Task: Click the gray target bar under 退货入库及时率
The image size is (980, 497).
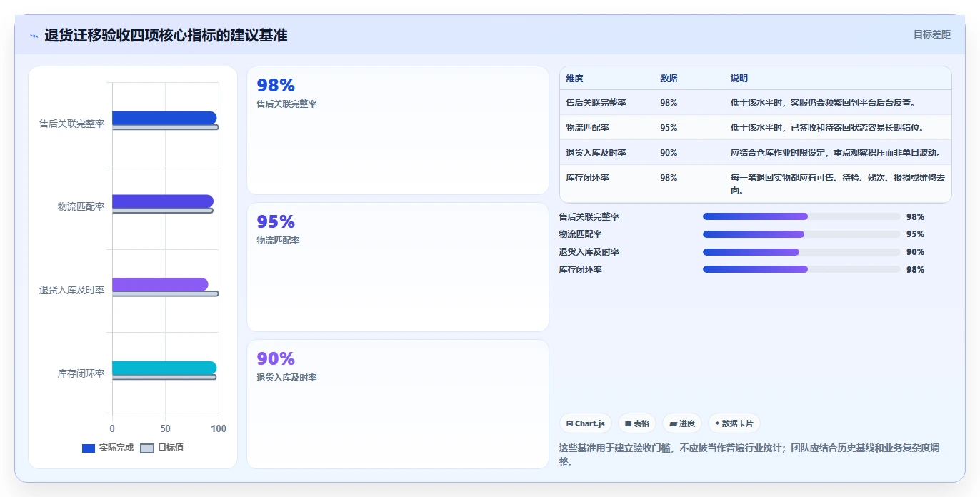Action: click(x=165, y=293)
